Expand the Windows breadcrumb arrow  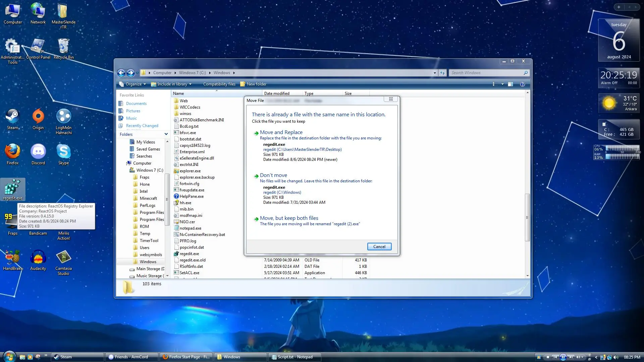click(234, 73)
